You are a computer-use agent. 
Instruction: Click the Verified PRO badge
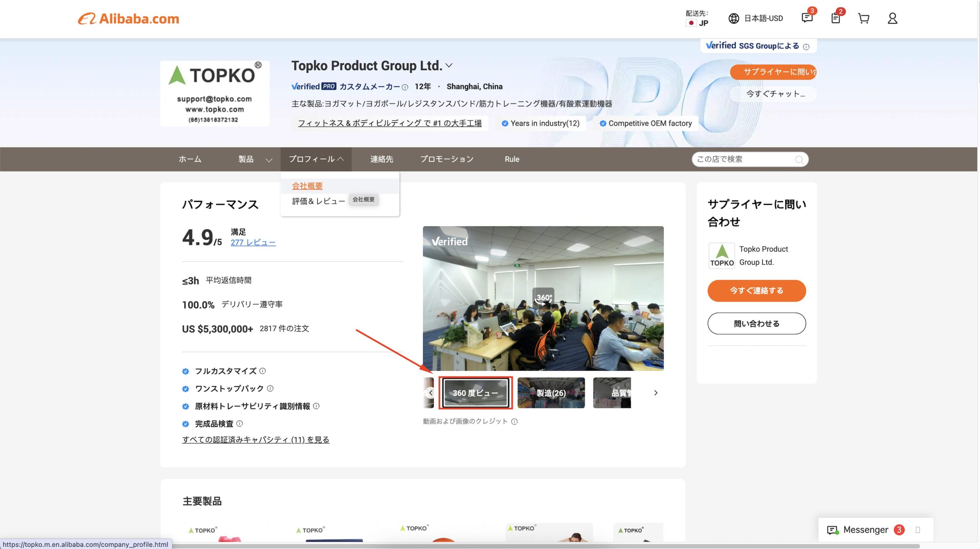[314, 87]
